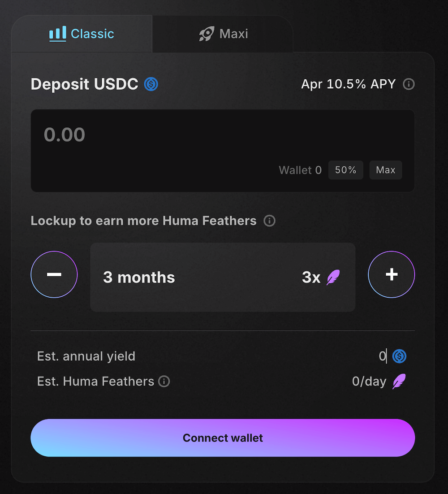Click the Lockup Huma Feathers info icon
The width and height of the screenshot is (448, 494).
269,221
